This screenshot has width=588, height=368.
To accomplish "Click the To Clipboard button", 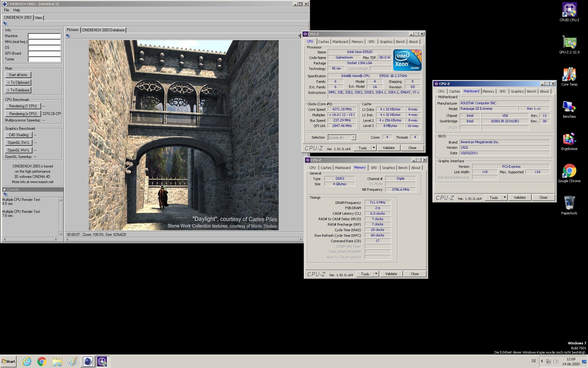I will pos(18,82).
